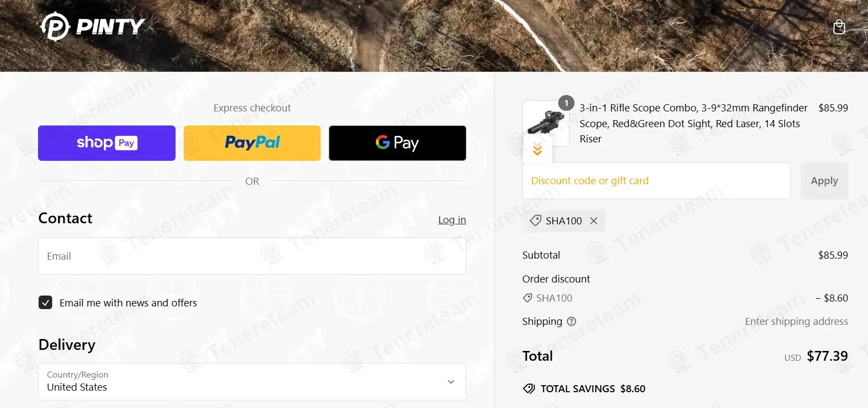This screenshot has height=408, width=868.
Task: Click the Country/Region dropdown chevron arrow
Action: [x=451, y=381]
